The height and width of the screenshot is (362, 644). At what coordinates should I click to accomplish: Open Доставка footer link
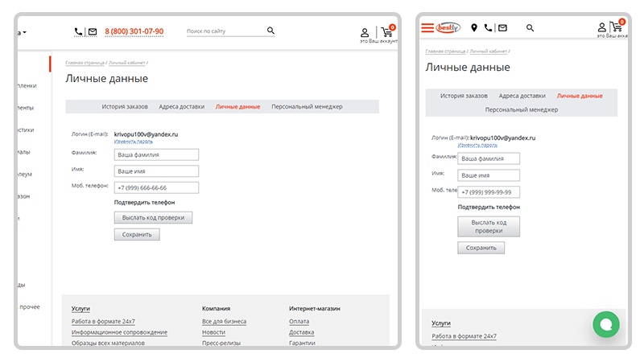(301, 332)
